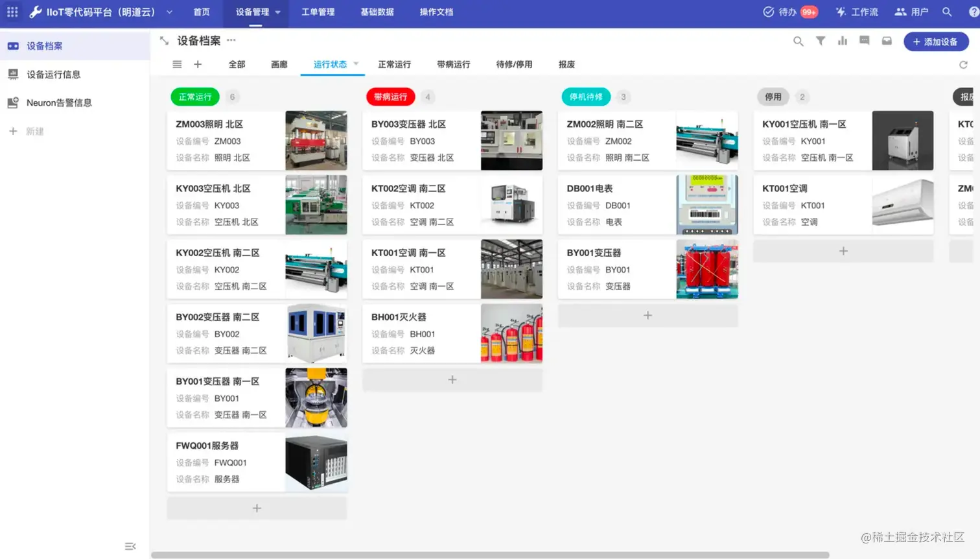Switch to the 报废 view tab
Image resolution: width=980 pixels, height=559 pixels.
(566, 64)
